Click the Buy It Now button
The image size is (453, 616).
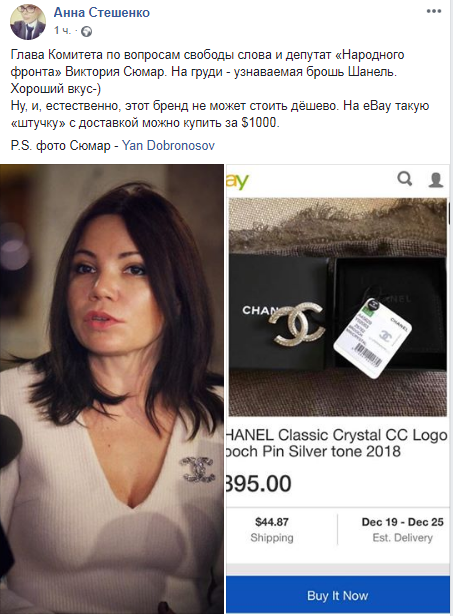(337, 595)
